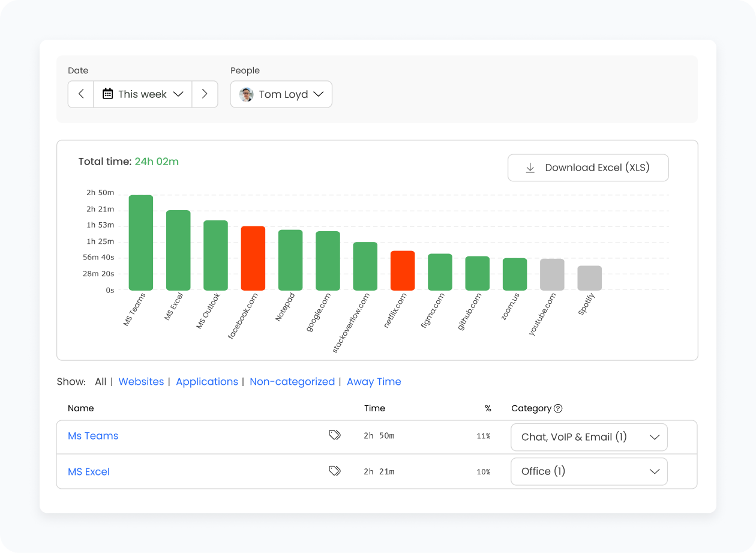Expand the Office (1) category dropdown
Screen dimensions: 756x553
point(589,471)
